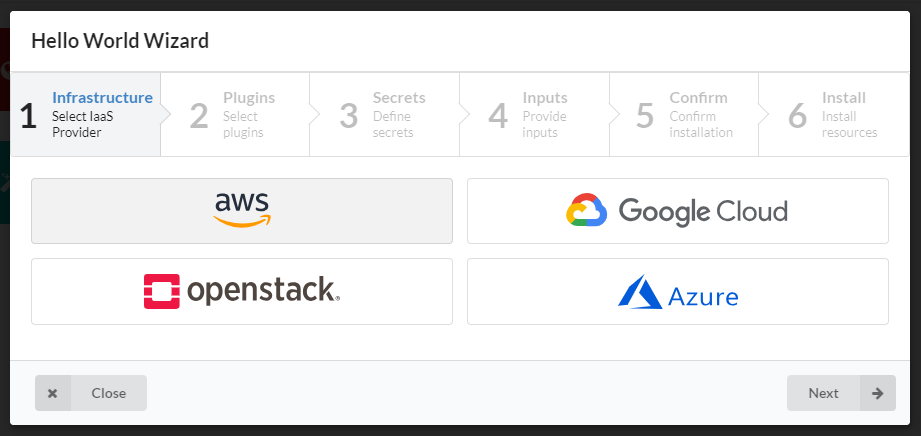Click the large step number 2

pyautogui.click(x=199, y=116)
